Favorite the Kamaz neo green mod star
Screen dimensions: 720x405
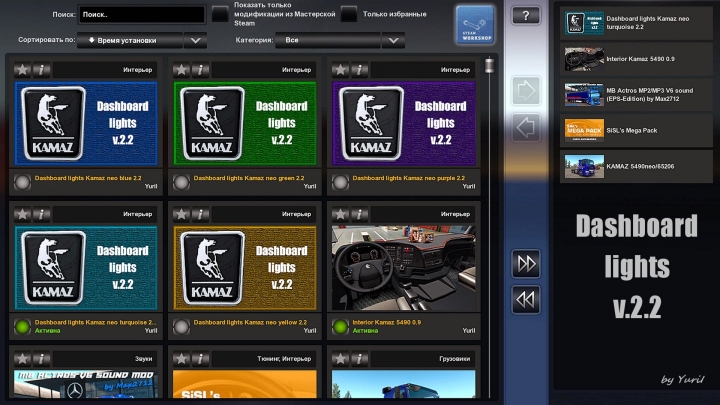coord(181,70)
